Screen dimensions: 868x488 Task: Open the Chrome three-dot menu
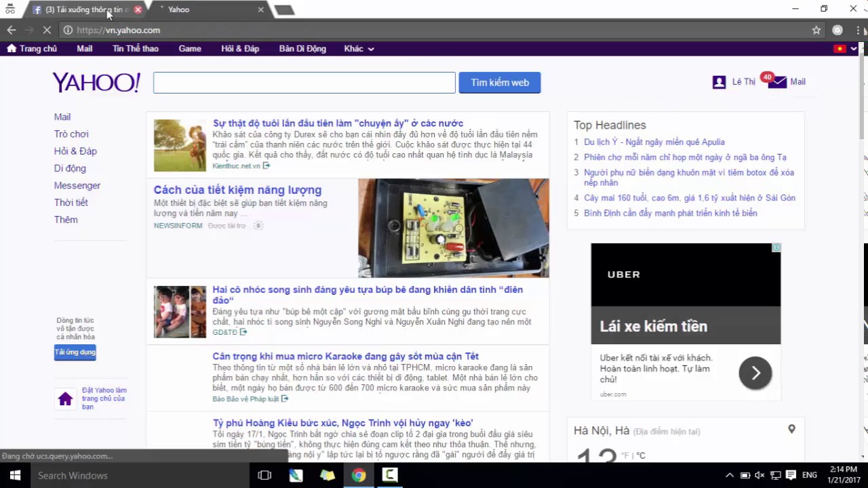tap(858, 30)
